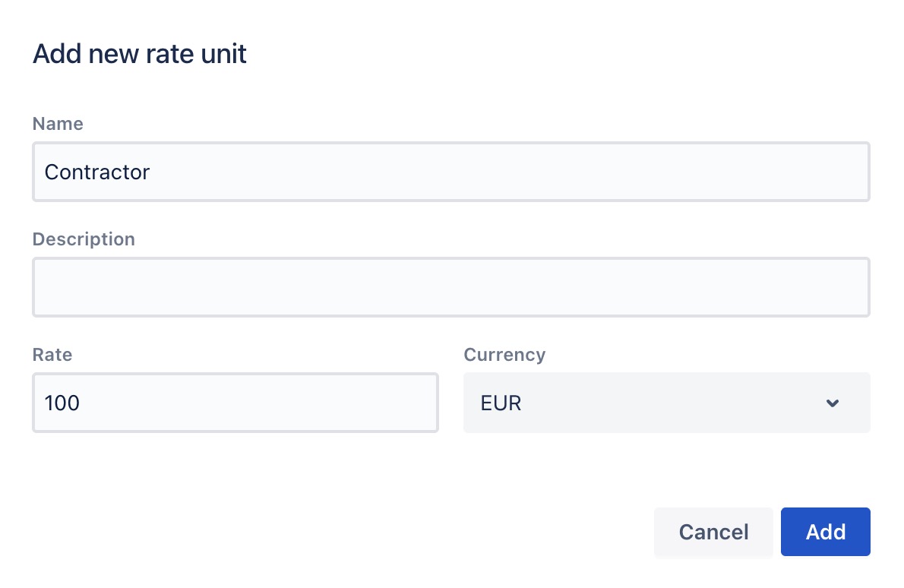This screenshot has width=904, height=588.
Task: Click the word 'Add' in dialog heading
Action: (x=58, y=55)
